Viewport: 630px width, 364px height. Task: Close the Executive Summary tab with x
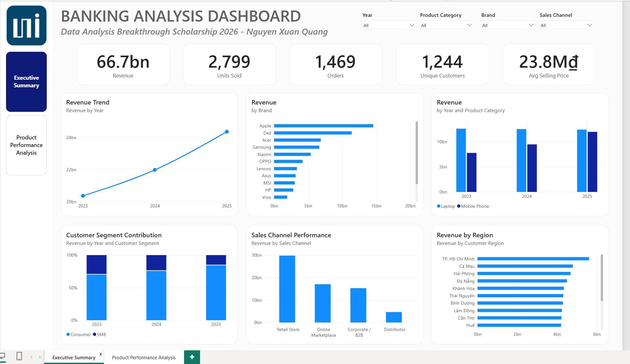click(x=101, y=354)
